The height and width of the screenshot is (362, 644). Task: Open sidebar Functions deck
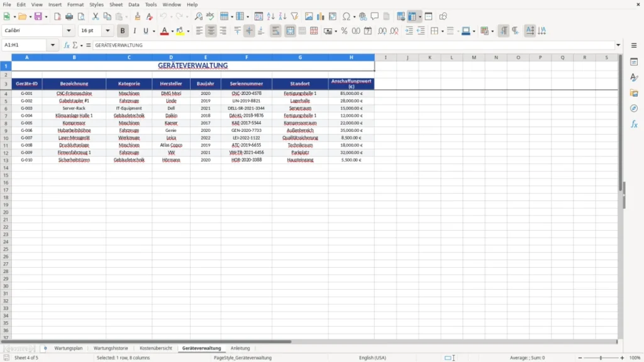click(634, 124)
